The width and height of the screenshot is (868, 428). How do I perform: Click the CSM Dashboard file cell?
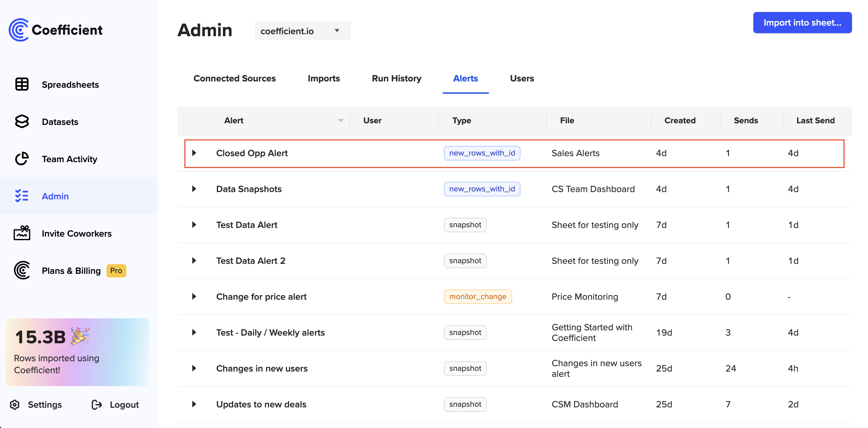pyautogui.click(x=585, y=404)
